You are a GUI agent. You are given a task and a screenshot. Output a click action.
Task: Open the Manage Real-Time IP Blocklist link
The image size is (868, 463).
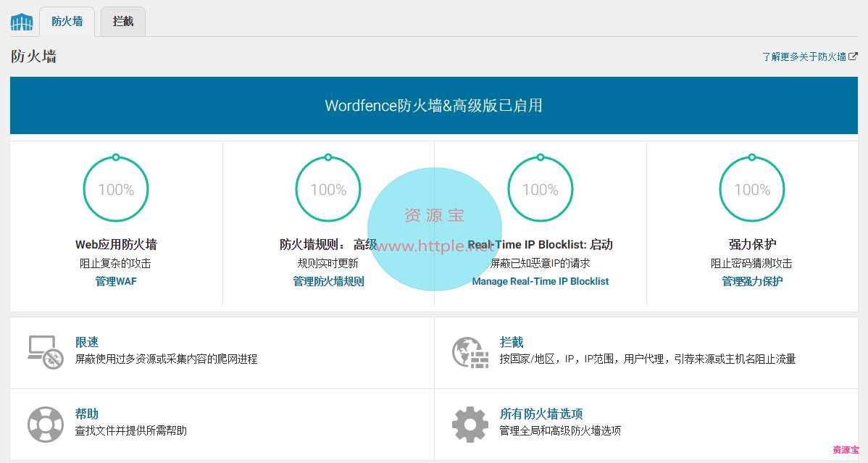(541, 281)
